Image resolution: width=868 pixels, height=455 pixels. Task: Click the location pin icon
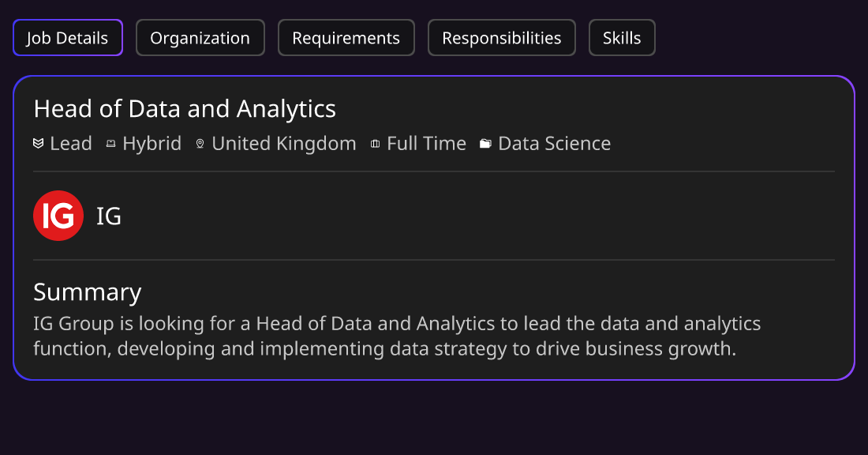(x=200, y=144)
